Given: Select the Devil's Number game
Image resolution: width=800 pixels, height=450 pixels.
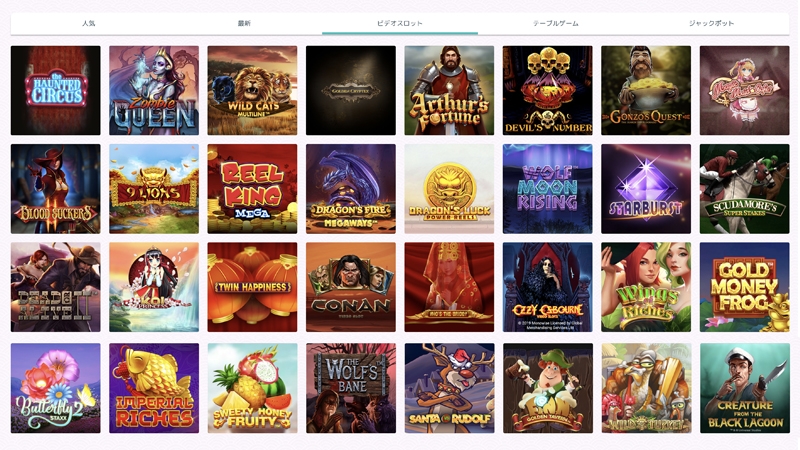Looking at the screenshot, I should pos(547,90).
